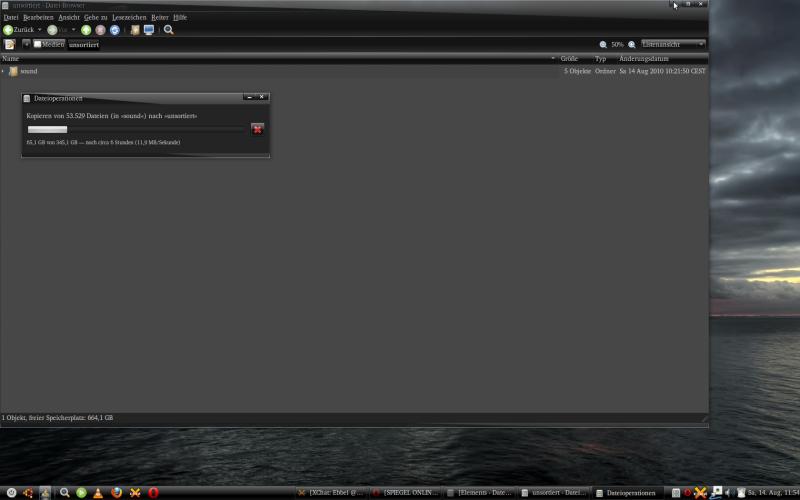The width and height of the screenshot is (800, 500).
Task: Open the Datei menu
Action: pos(11,17)
